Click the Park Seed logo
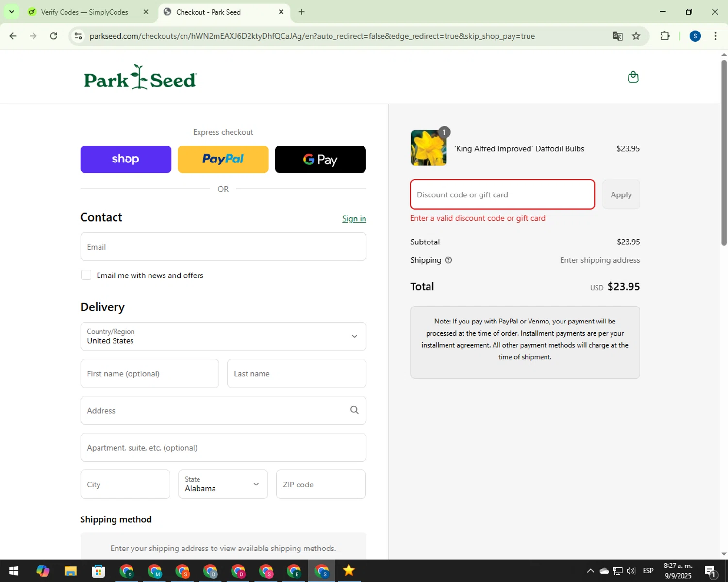The width and height of the screenshot is (728, 582). [x=140, y=77]
